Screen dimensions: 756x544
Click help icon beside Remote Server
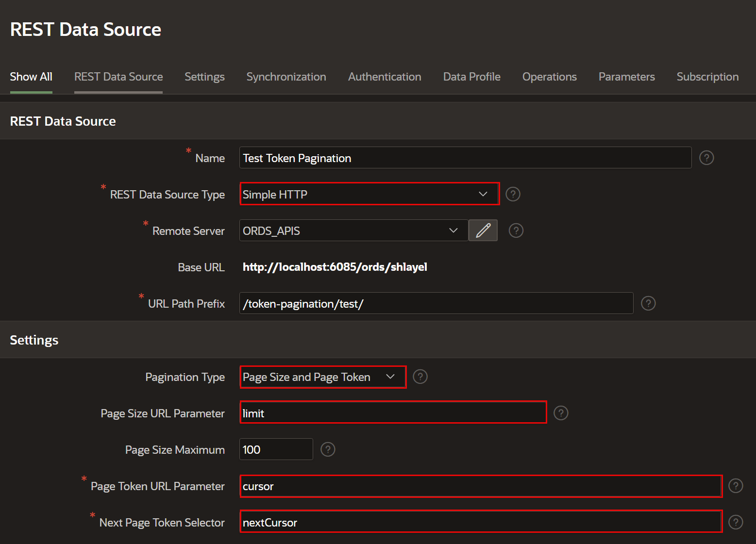516,231
